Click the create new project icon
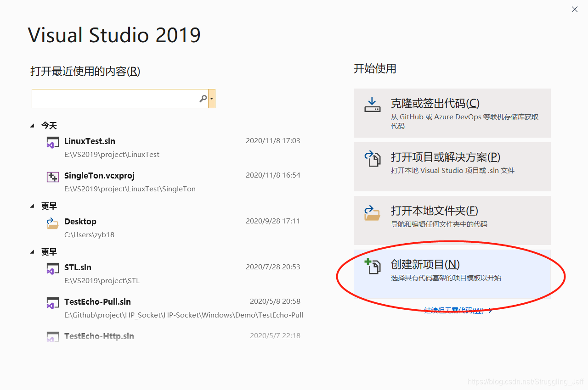The image size is (588, 390). (x=373, y=266)
